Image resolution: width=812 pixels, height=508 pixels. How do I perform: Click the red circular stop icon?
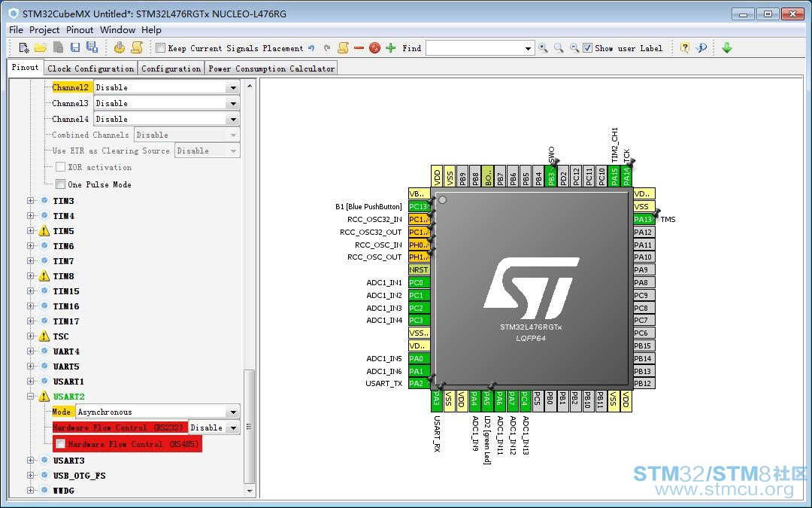[x=375, y=48]
